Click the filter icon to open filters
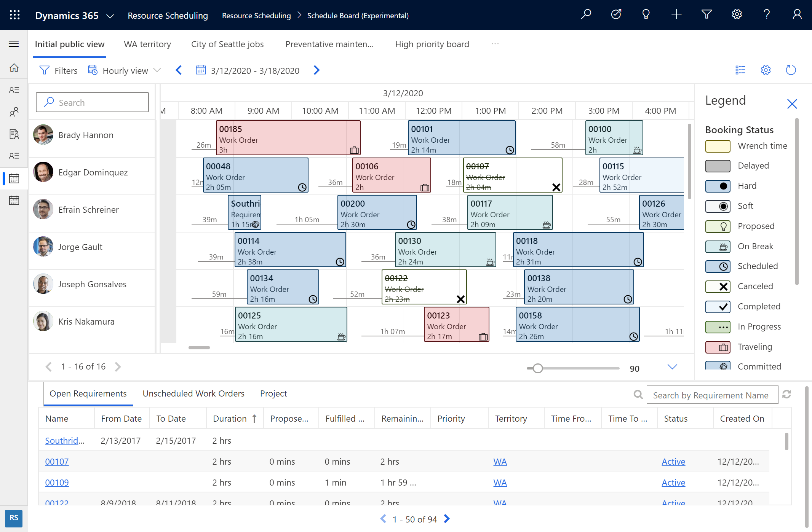 pos(45,71)
